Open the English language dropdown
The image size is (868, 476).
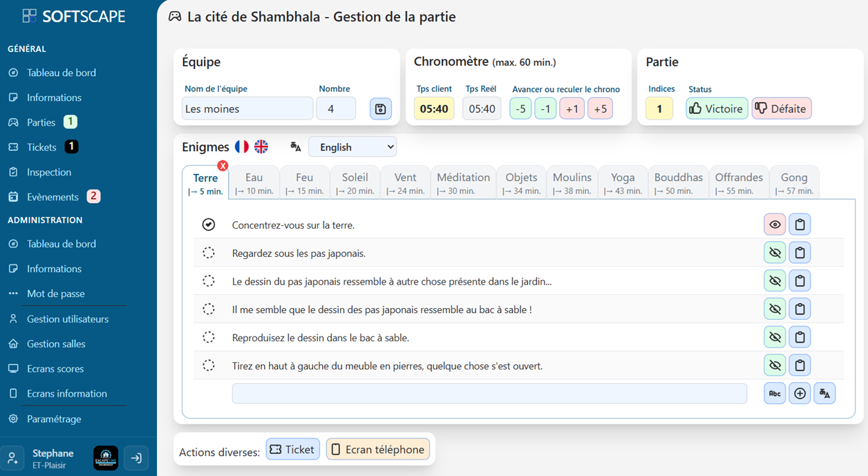[x=352, y=147]
